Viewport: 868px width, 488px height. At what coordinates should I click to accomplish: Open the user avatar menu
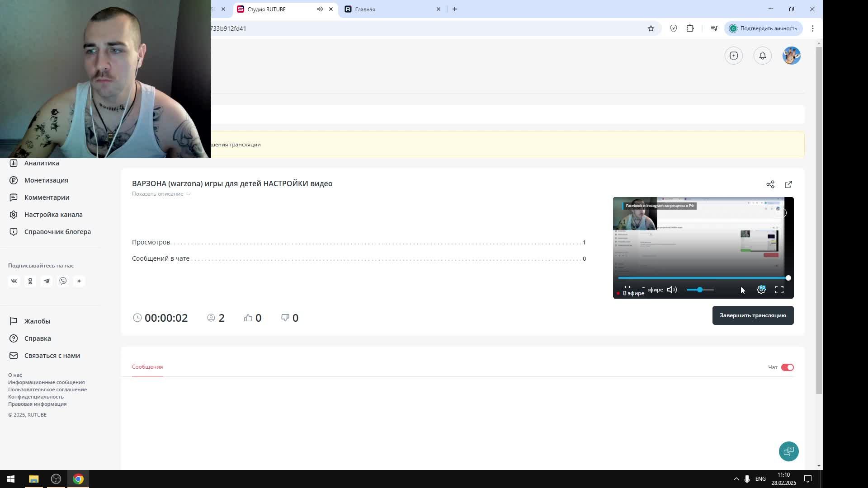791,56
